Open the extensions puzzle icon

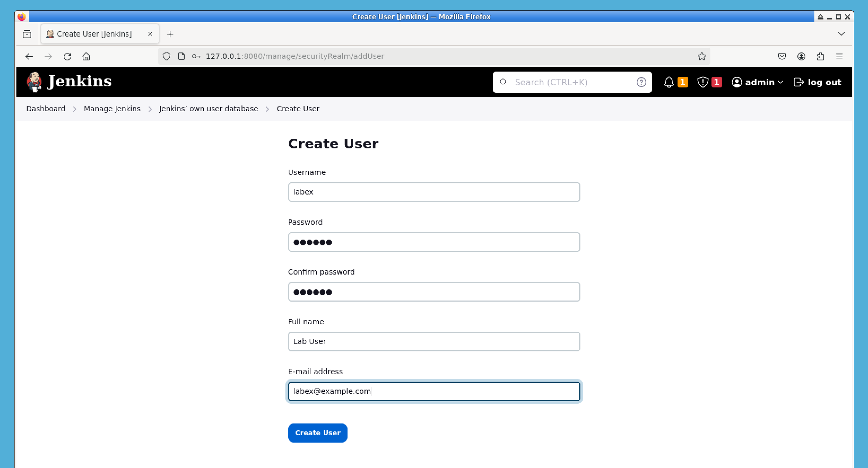[821, 56]
